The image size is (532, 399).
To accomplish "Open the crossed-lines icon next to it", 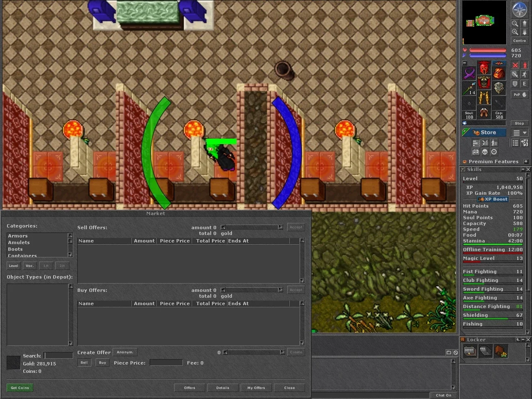I will tap(485, 143).
